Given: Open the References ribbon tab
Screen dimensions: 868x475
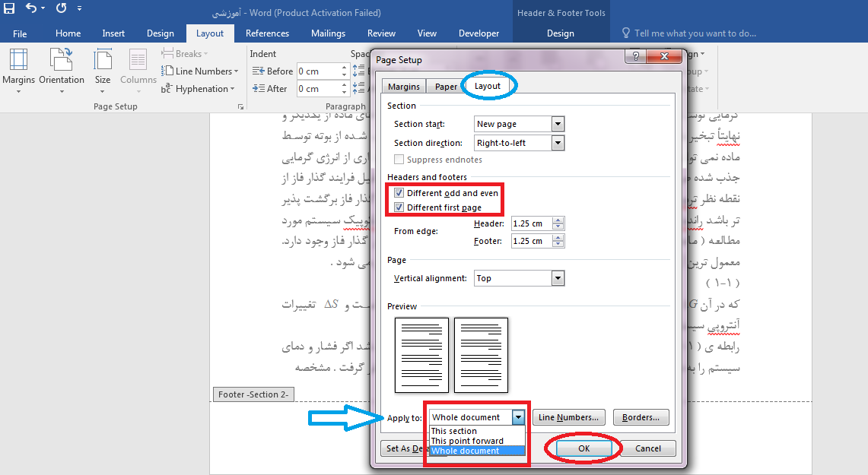Looking at the screenshot, I should point(267,33).
